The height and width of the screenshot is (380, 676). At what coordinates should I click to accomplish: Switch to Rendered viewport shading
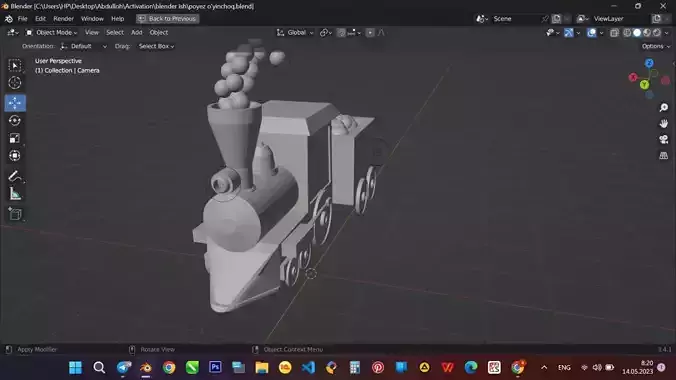point(657,32)
